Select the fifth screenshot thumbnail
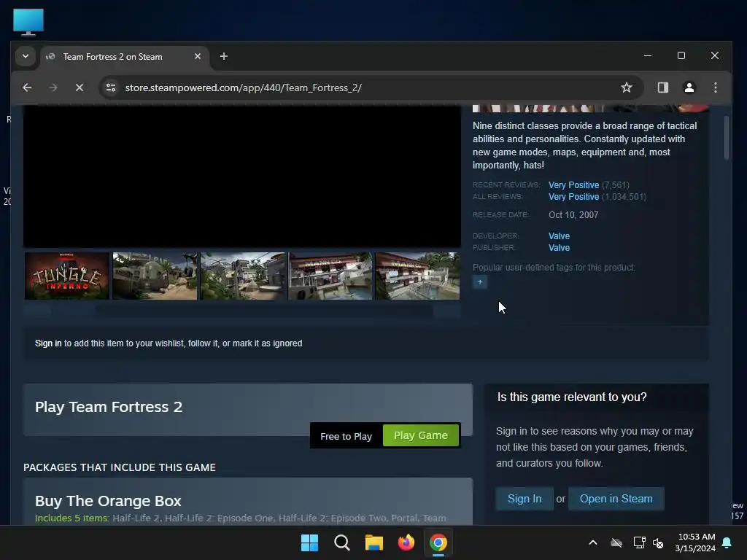Screen dimensions: 747x560 point(418,276)
